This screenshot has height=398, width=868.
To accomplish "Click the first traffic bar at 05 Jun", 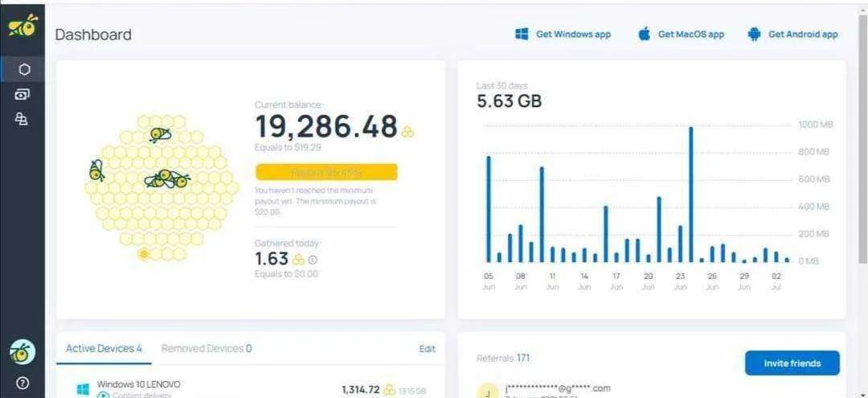I will (x=489, y=209).
